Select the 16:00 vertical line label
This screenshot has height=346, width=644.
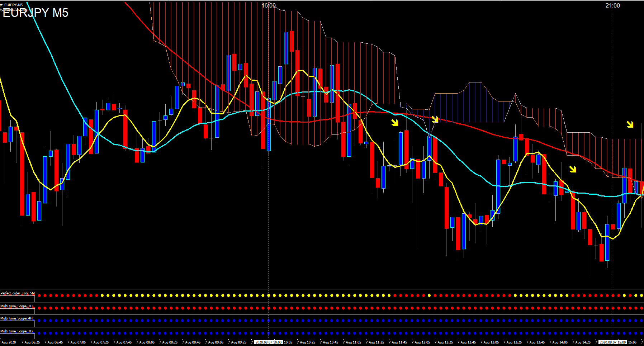point(269,5)
